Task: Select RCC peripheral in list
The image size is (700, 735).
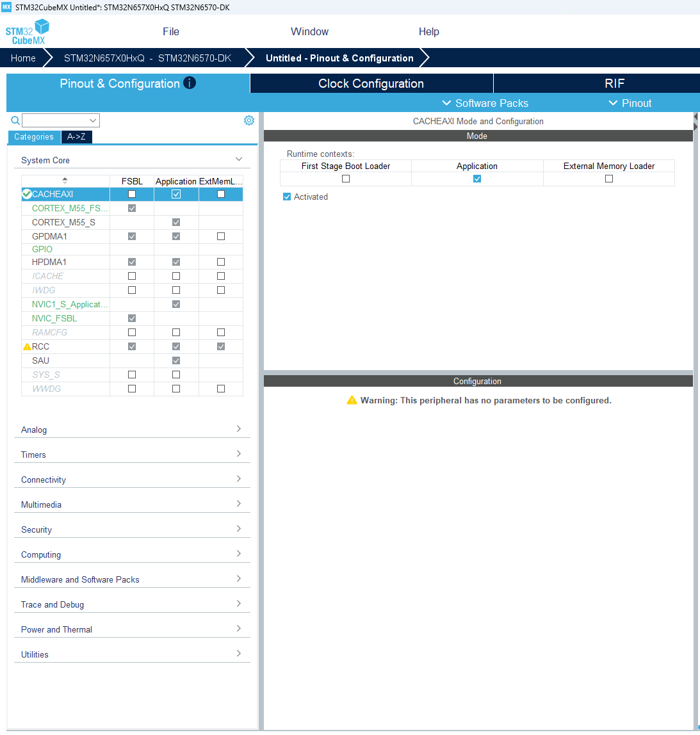Action: (40, 347)
